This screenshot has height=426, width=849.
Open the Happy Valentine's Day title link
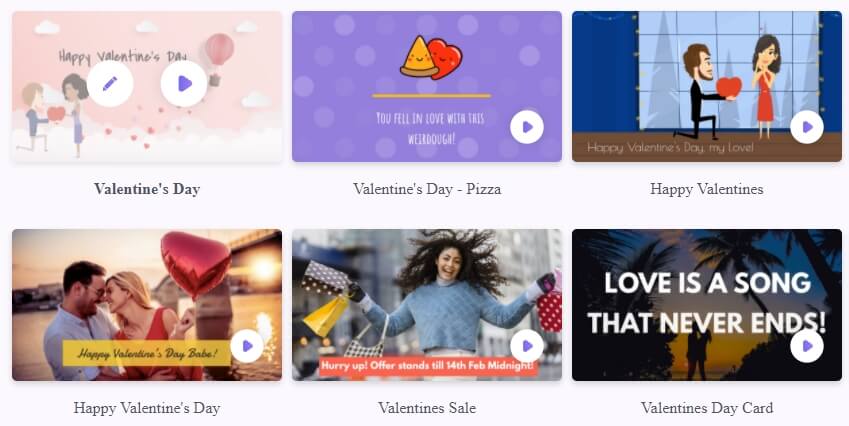tap(147, 408)
